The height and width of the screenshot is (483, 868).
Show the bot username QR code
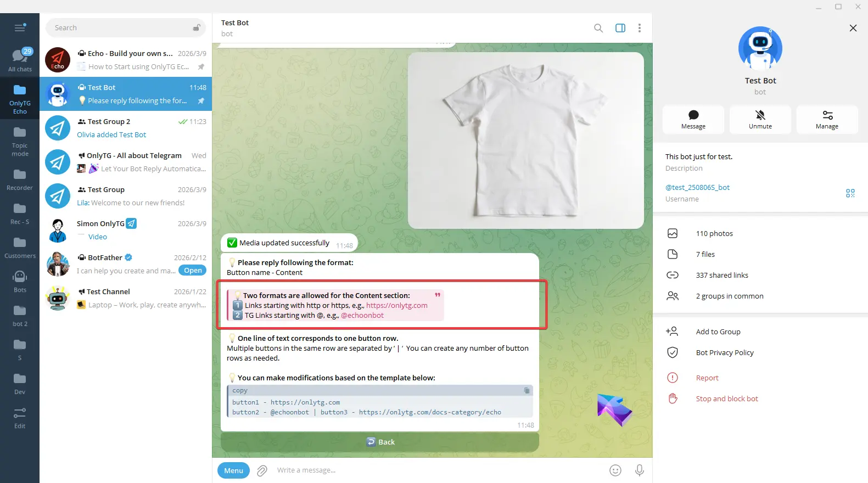click(850, 193)
